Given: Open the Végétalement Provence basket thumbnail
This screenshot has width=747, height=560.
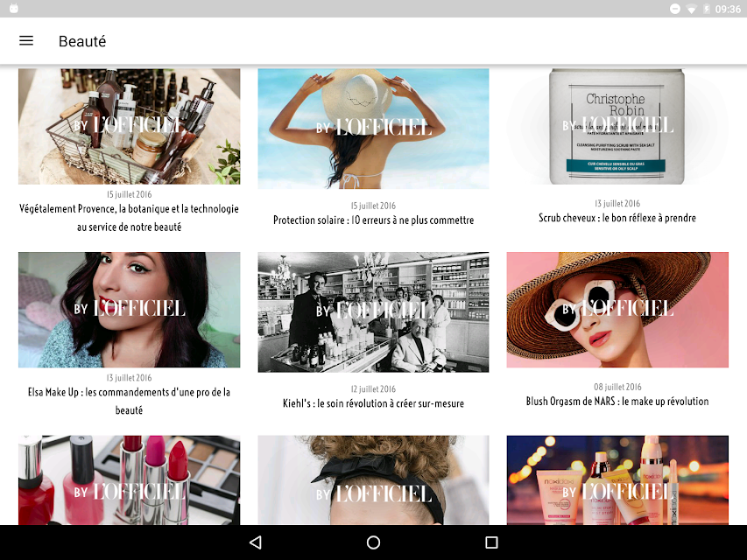Looking at the screenshot, I should click(129, 126).
